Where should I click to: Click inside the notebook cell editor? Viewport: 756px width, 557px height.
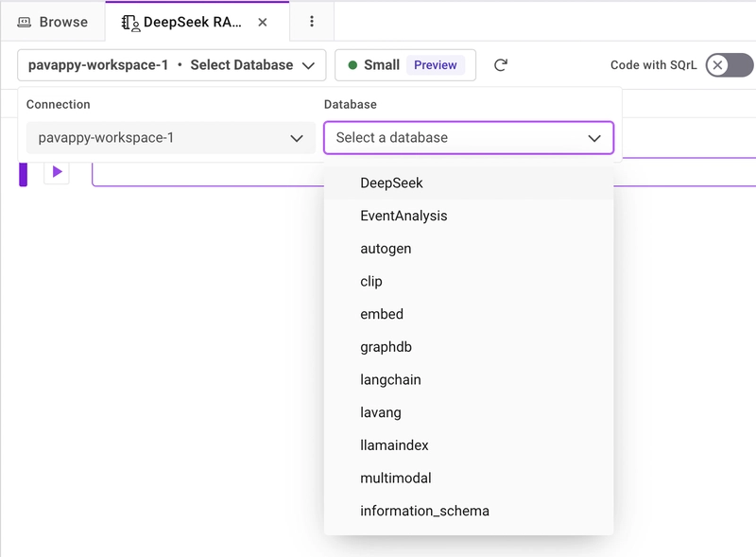(x=207, y=174)
